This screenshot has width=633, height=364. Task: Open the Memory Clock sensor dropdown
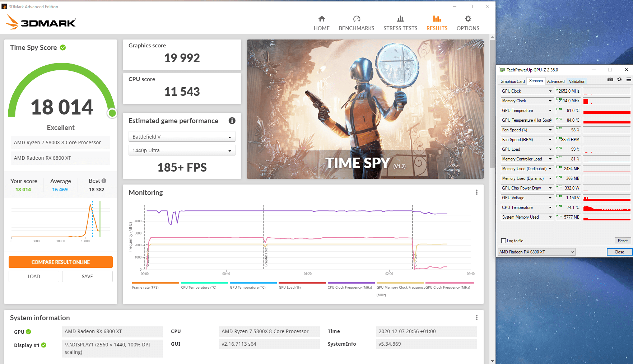point(550,101)
